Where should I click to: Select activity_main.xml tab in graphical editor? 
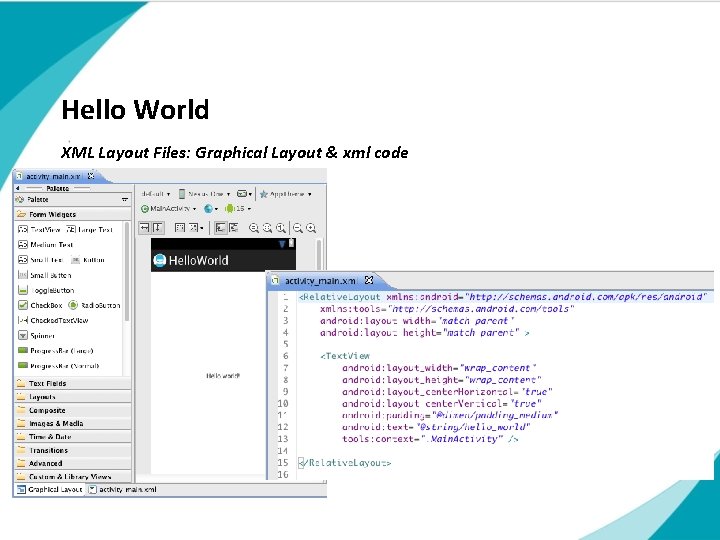point(53,176)
